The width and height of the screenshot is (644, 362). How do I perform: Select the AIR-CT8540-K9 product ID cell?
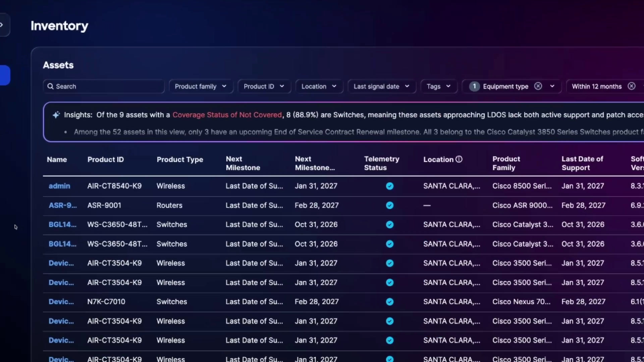(x=114, y=186)
